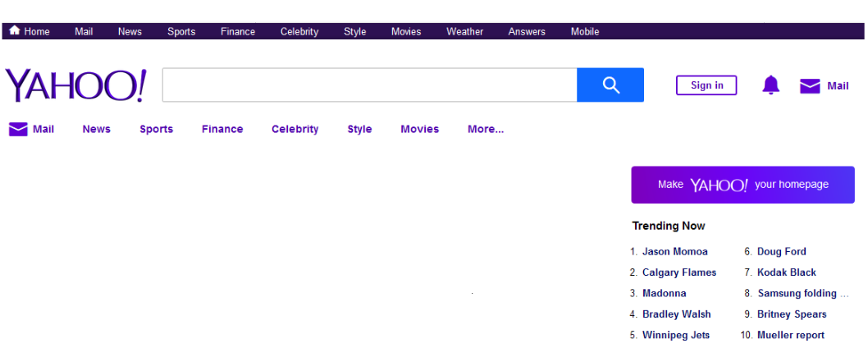This screenshot has width=868, height=348.
Task: Open Weather in the top dark bar
Action: point(464,31)
